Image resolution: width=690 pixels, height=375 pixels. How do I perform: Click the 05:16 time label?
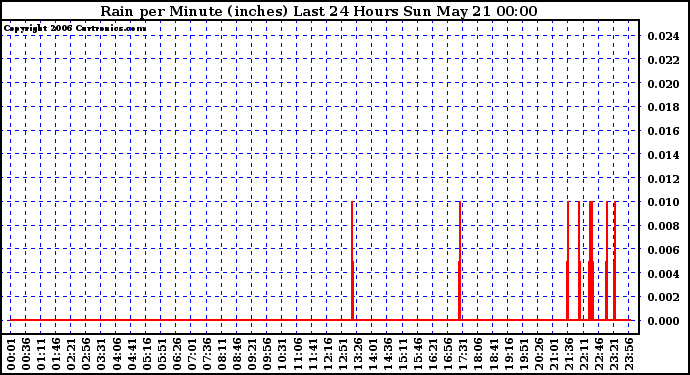[147, 354]
